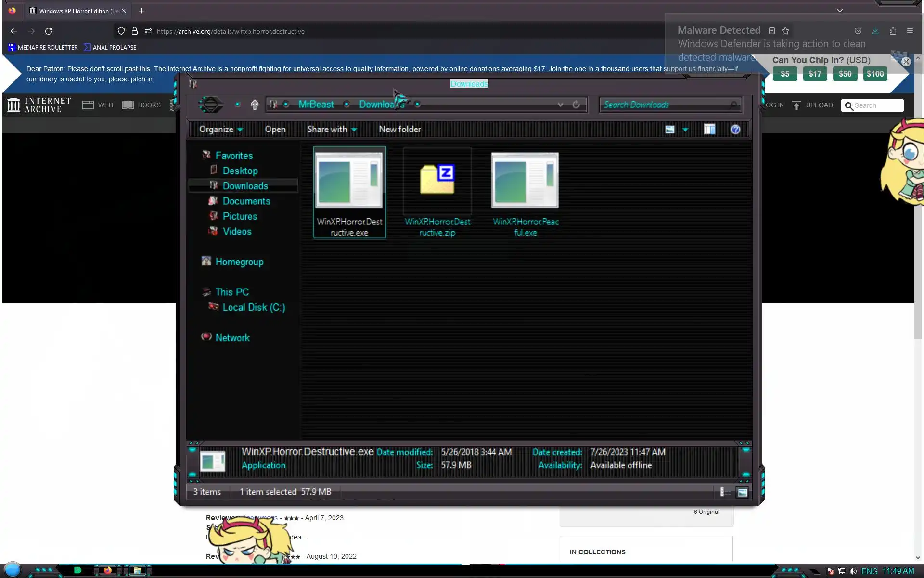
Task: Click the explorer address bar refresh icon
Action: tap(576, 105)
